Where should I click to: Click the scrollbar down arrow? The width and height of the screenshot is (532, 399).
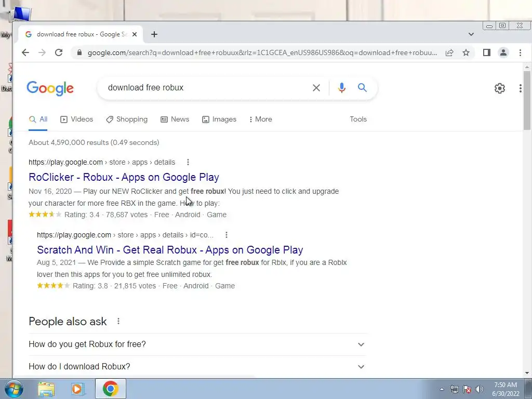click(527, 373)
